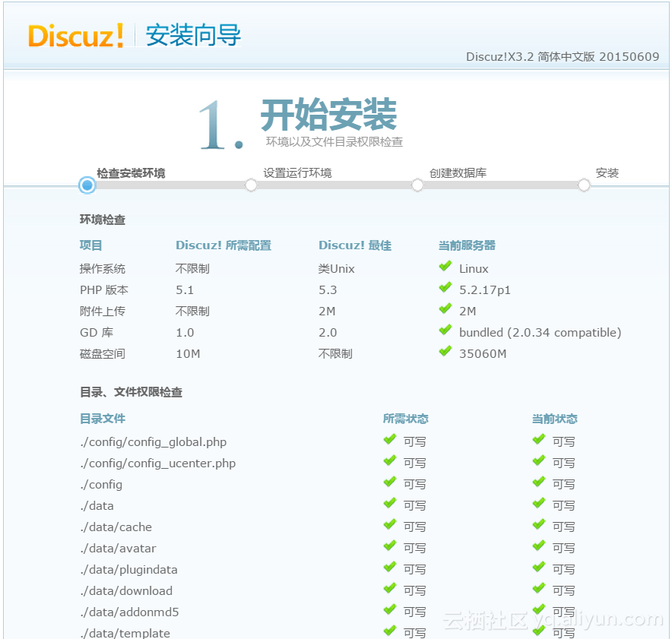Click current-status checkmark for ./data/plugindata

tap(539, 568)
